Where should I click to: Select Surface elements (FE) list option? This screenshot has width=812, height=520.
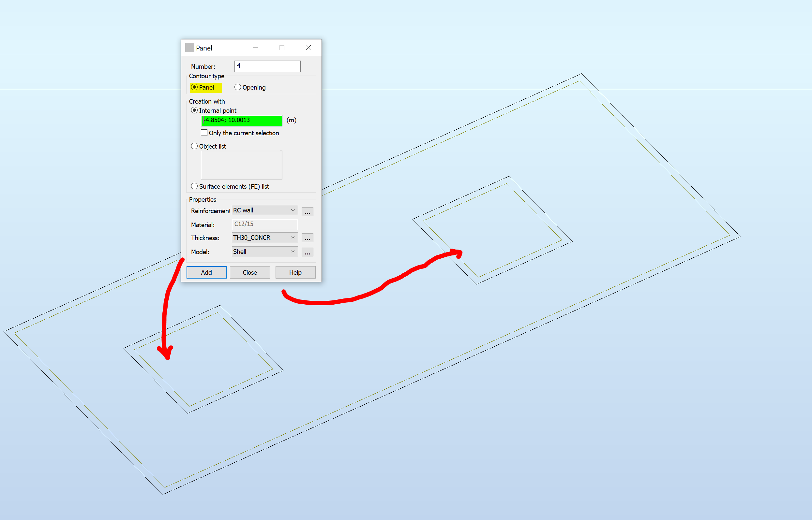pyautogui.click(x=194, y=186)
